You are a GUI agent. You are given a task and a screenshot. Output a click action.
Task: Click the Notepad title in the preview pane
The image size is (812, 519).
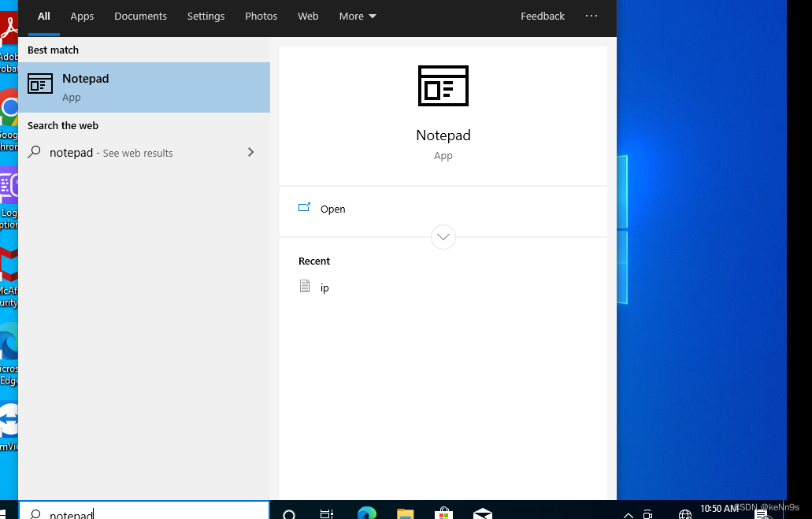point(443,135)
